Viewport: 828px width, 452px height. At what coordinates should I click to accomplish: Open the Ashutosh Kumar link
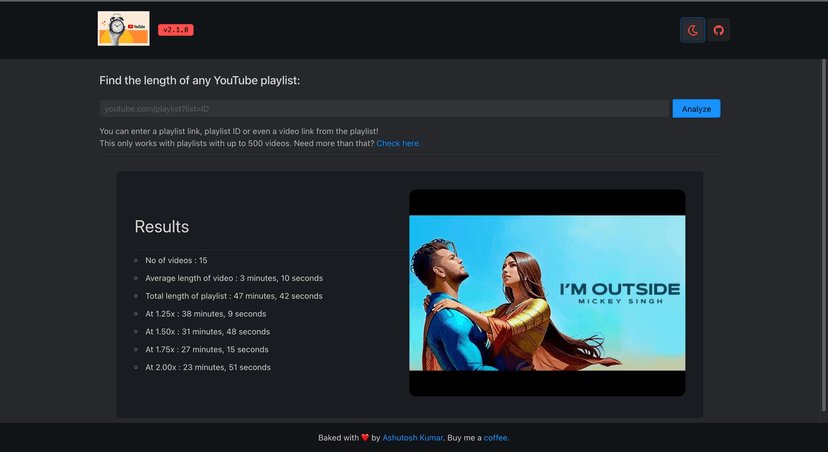412,438
